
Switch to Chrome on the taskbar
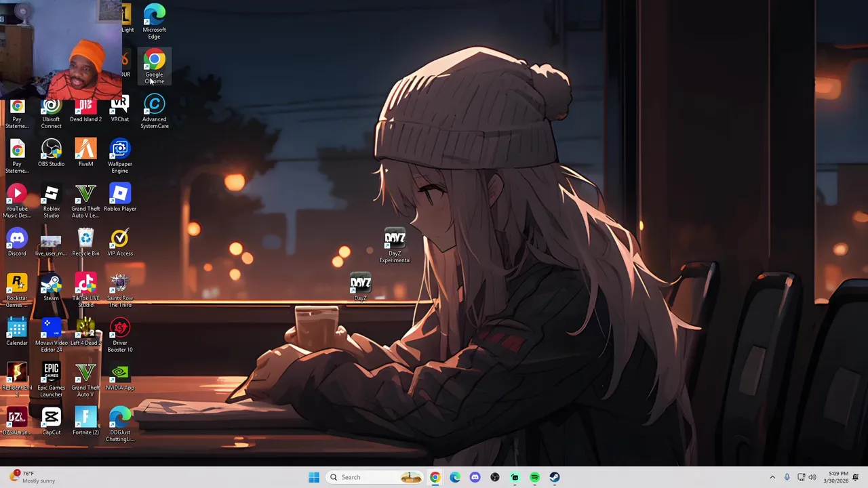435,477
